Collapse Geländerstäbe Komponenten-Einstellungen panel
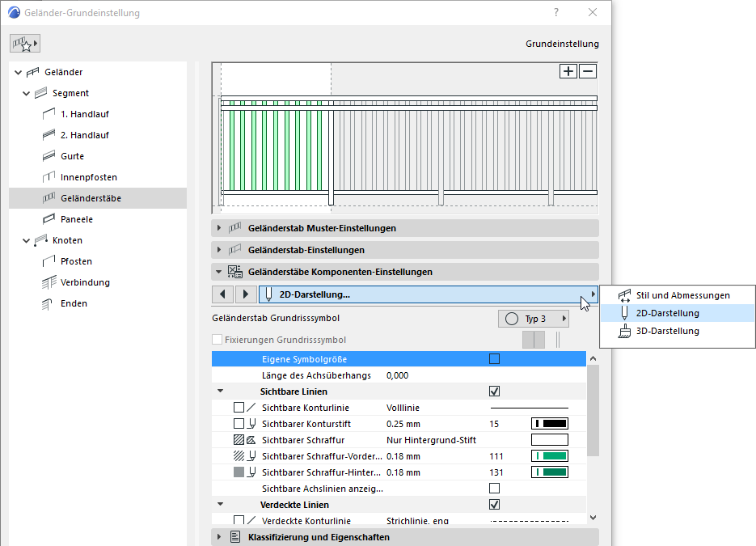756x546 pixels. click(x=219, y=272)
